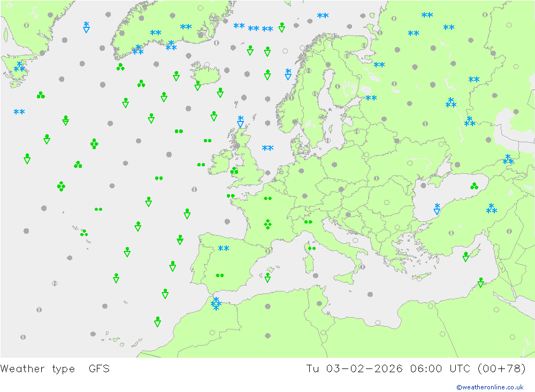Click the triple snow symbol at Greenland's southern tip
This screenshot has height=392, width=535.
(x=138, y=50)
